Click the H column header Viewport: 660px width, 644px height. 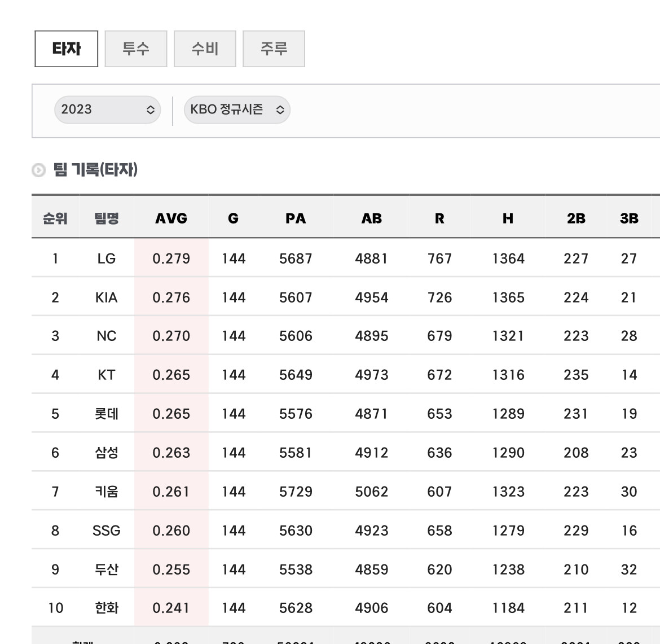[x=508, y=218]
